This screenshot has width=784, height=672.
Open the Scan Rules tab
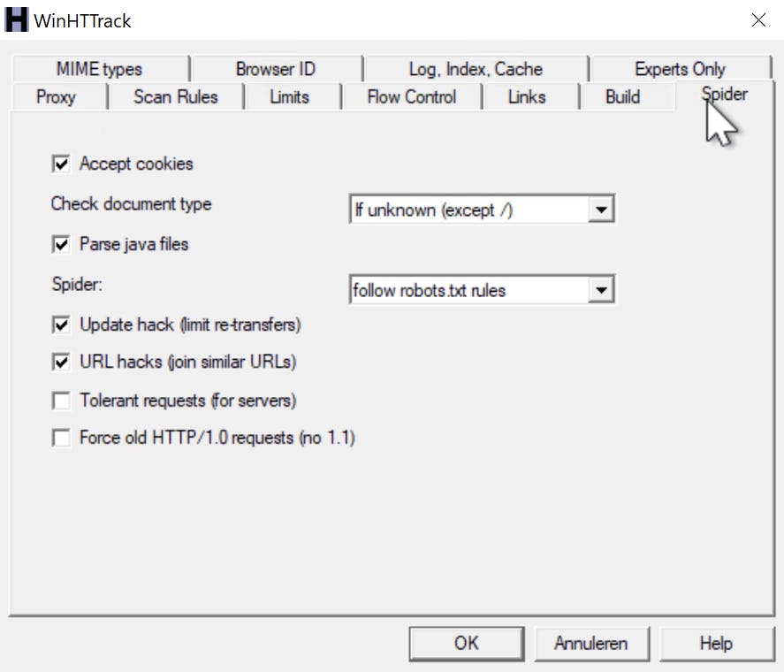175,97
